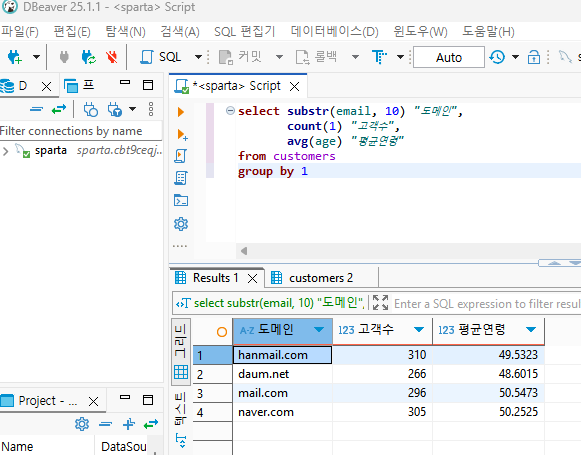Screen dimensions: 581x455
Task: Open the 윈도우(W) menu
Action: (420, 31)
